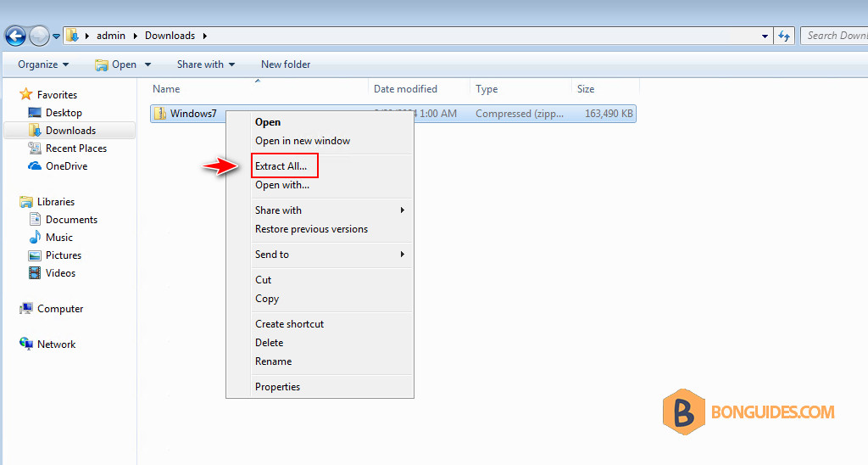Open the Share with toolbar dropdown
Image resolution: width=868 pixels, height=465 pixels.
click(206, 64)
